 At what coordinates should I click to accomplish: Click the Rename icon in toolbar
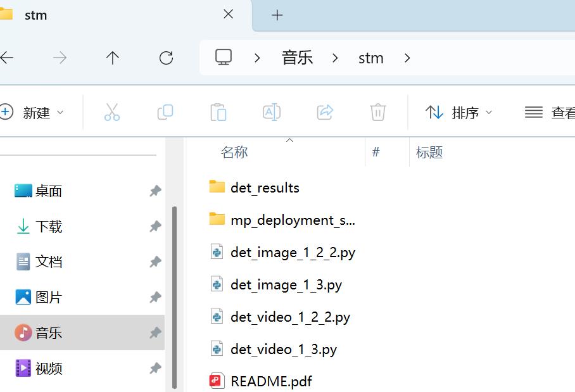click(x=272, y=113)
